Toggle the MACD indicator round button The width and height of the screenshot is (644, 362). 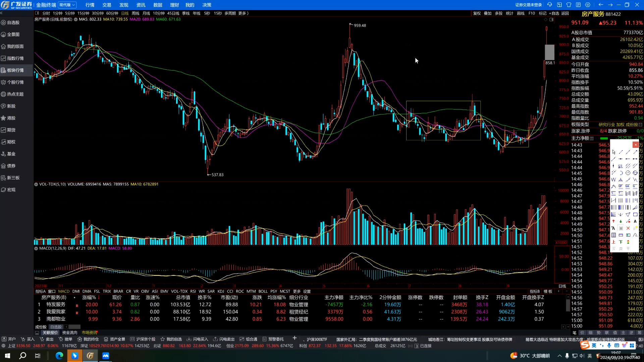[36, 248]
